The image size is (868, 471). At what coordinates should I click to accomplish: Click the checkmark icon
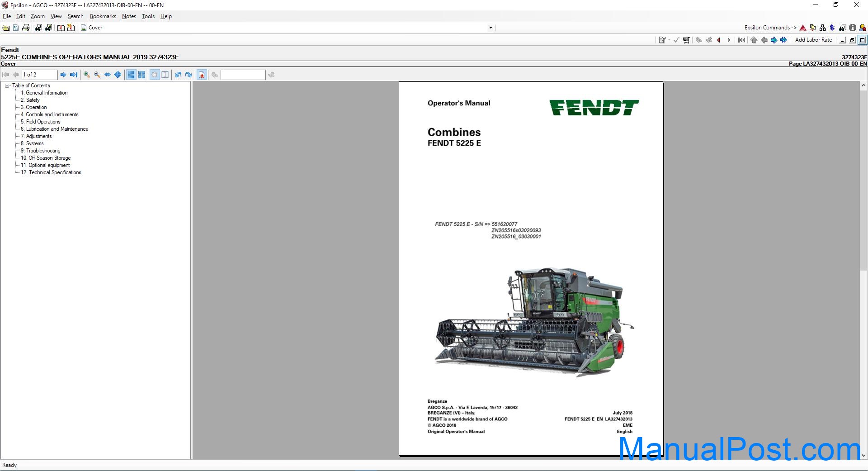[676, 40]
